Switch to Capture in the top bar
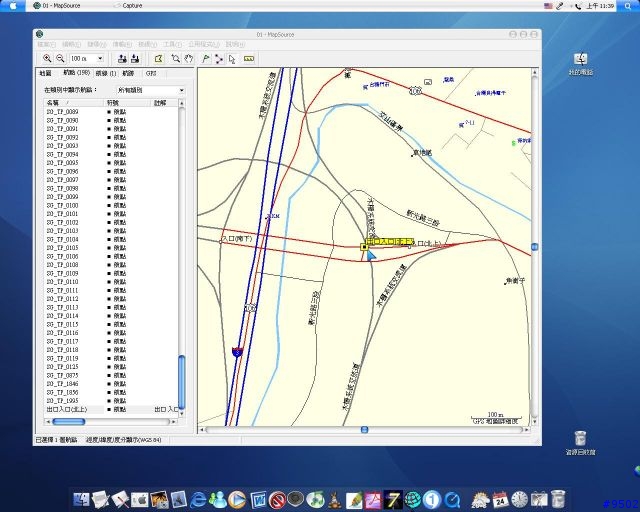 129,6
